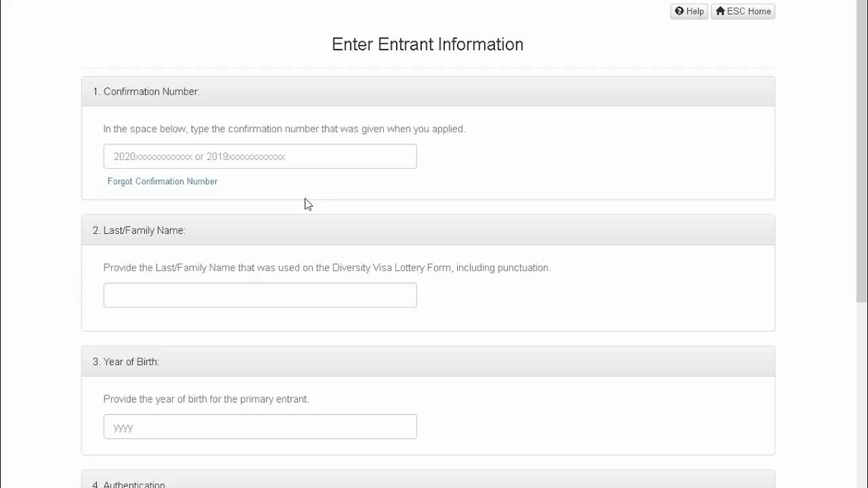Click the "Provide the year of birth" instruction
Viewport: 868px width, 488px height.
point(206,399)
